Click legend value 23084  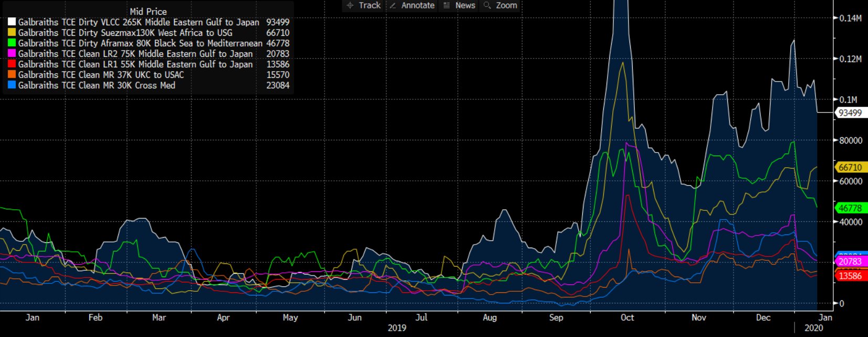coord(278,85)
